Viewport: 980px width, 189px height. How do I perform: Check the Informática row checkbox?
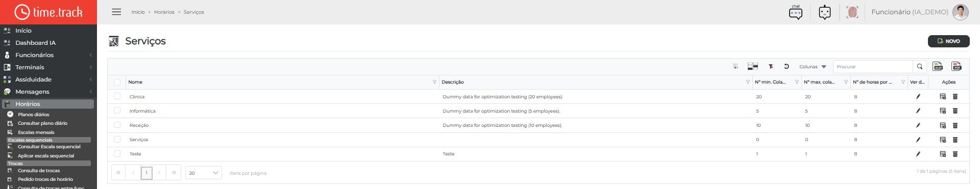pos(117,110)
